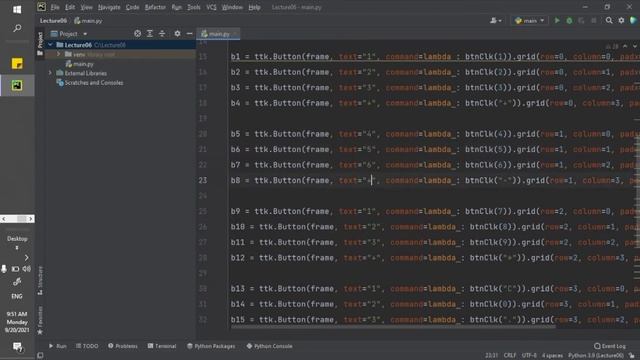
Task: Click the PyCharm taskbar icon
Action: [17, 85]
